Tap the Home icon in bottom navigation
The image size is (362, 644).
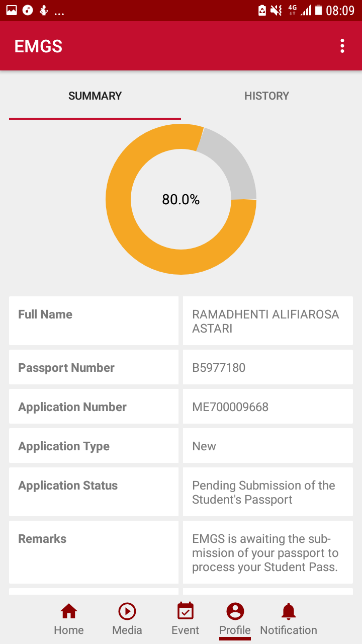pyautogui.click(x=69, y=611)
